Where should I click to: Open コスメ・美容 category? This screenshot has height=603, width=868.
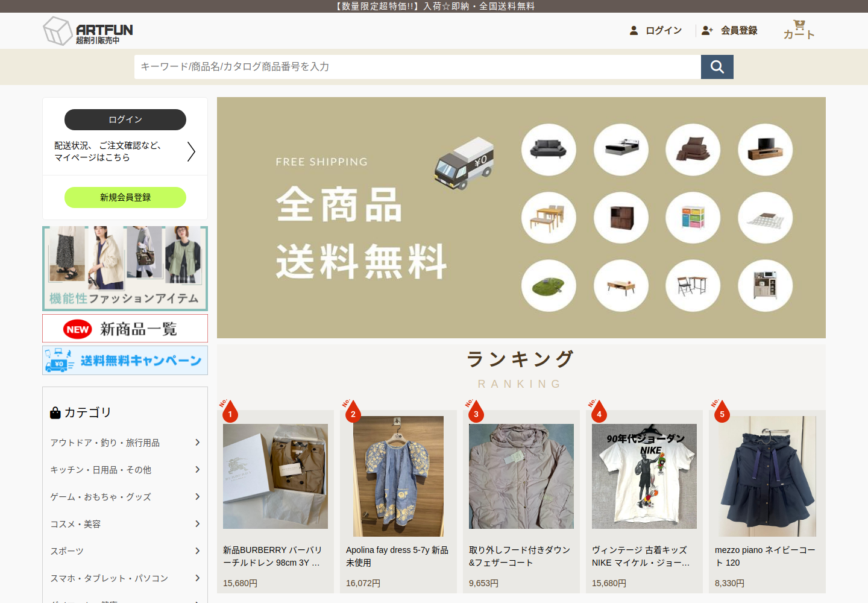pos(75,524)
